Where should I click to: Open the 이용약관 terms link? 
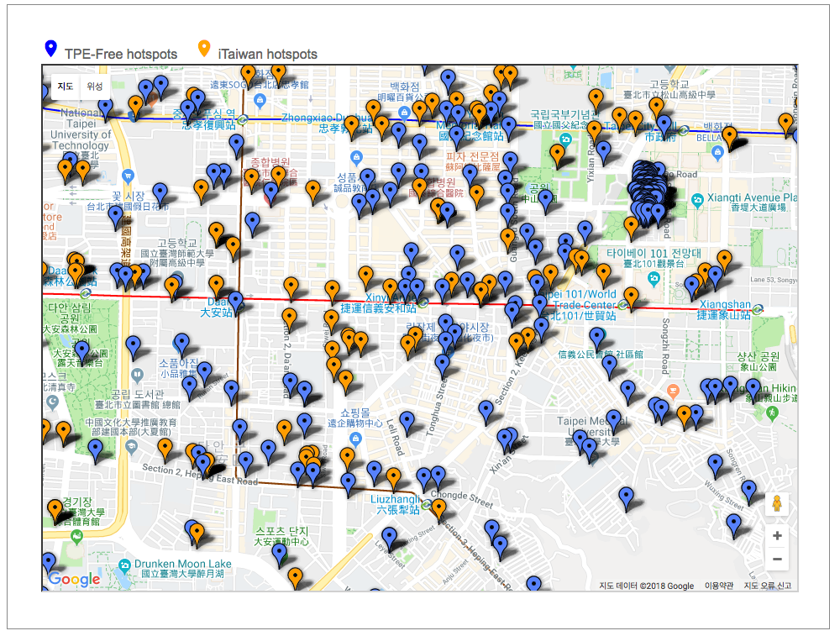click(718, 586)
